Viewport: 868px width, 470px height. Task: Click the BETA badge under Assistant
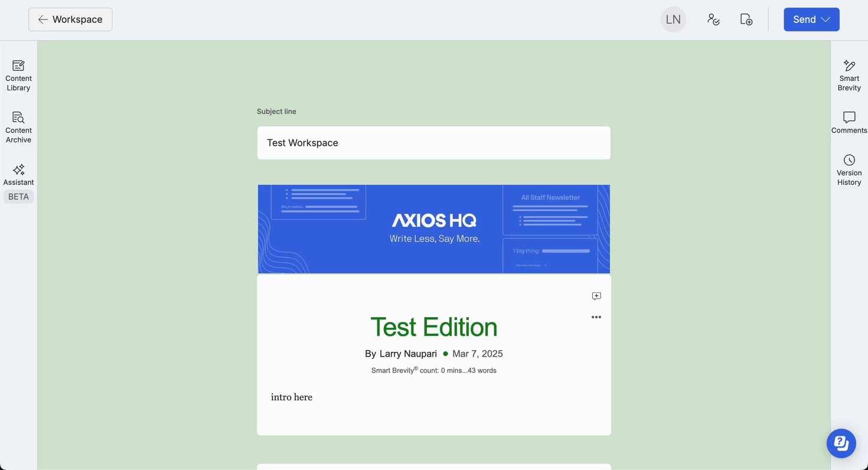point(18,197)
